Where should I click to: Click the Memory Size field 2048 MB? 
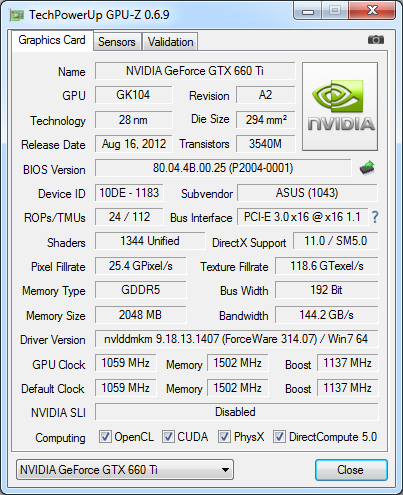[x=140, y=315]
